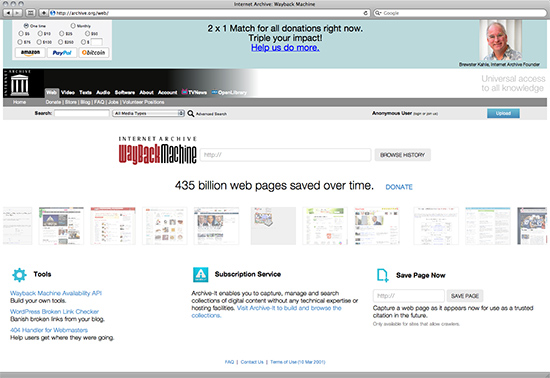The image size is (550, 378).
Task: Click the blue OpenLibrary icon
Action: [x=214, y=92]
